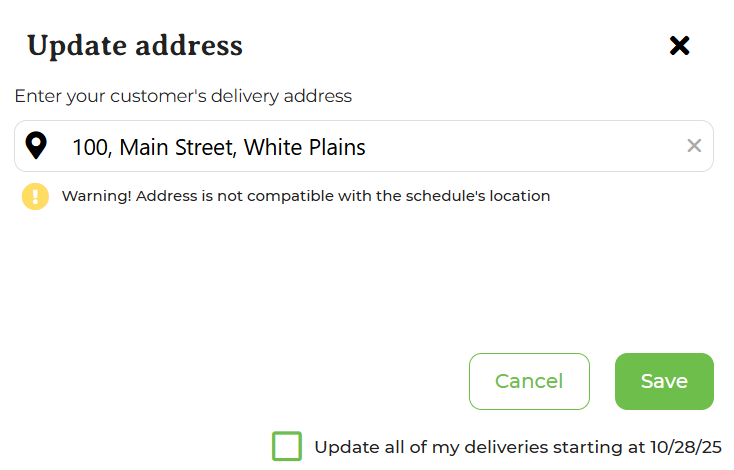Viewport: 734px width, 470px height.
Task: Click the 10/28/25 date text
Action: [686, 447]
